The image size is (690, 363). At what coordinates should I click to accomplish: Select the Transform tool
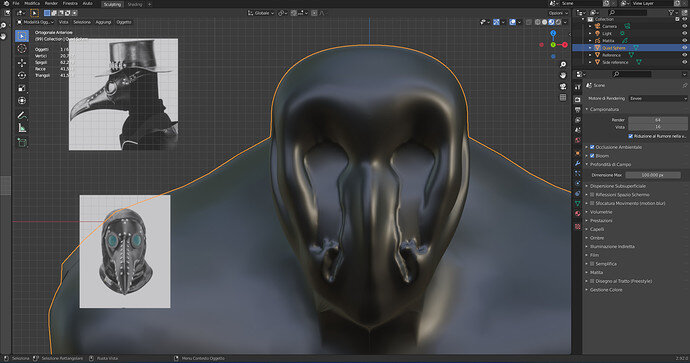pos(22,101)
